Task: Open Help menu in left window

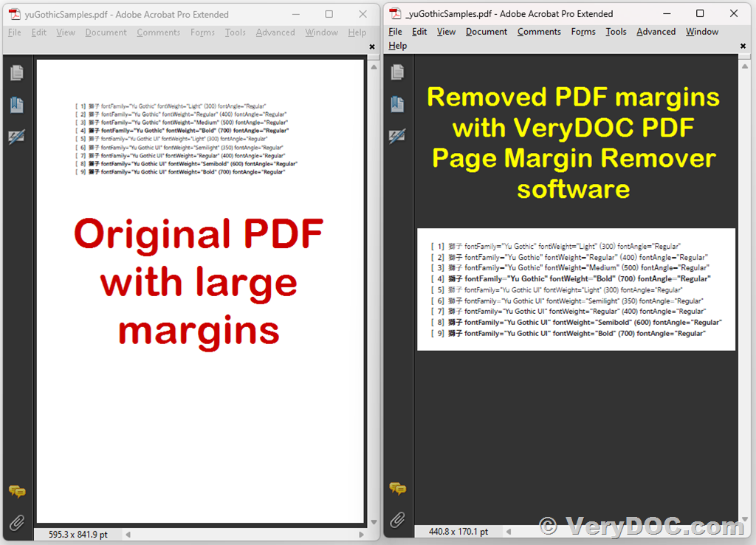Action: [x=357, y=32]
